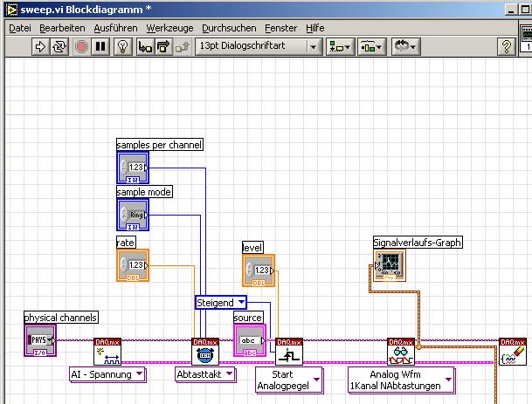
Task: Click the source label
Action: (x=248, y=318)
